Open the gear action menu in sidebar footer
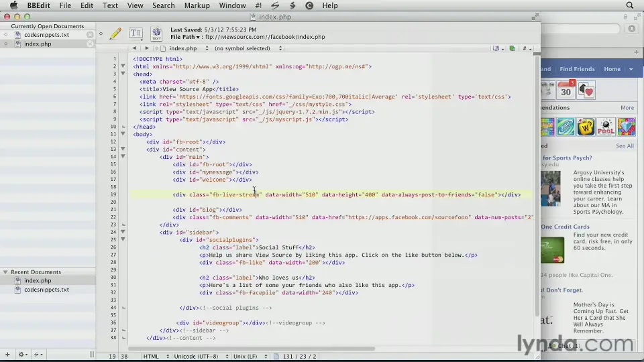The height and width of the screenshot is (362, 644). [23, 354]
